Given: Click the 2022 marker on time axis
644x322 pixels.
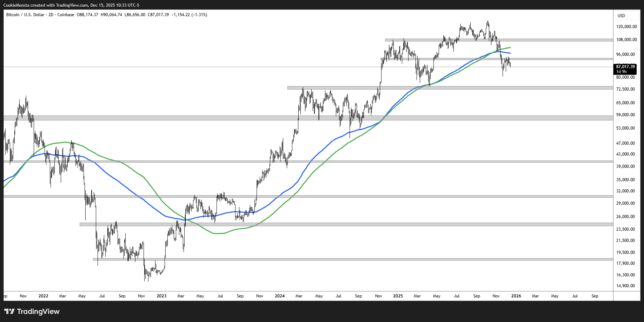Looking at the screenshot, I should [43, 296].
